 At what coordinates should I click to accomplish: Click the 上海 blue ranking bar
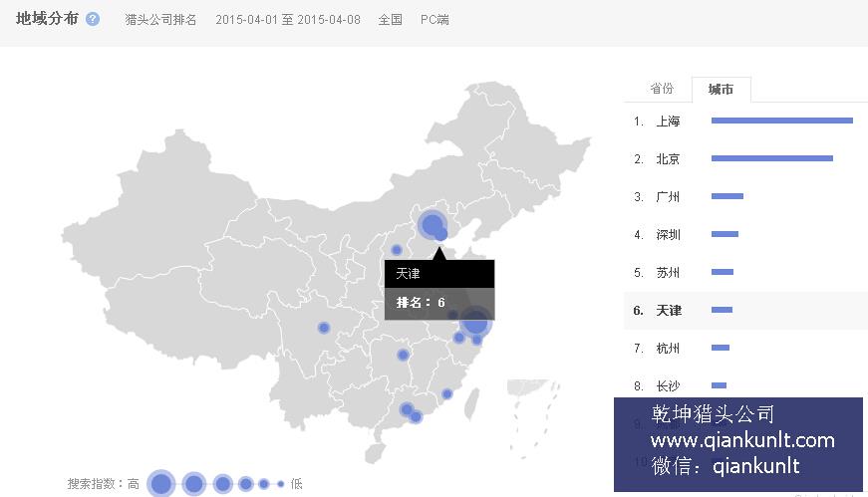point(781,121)
